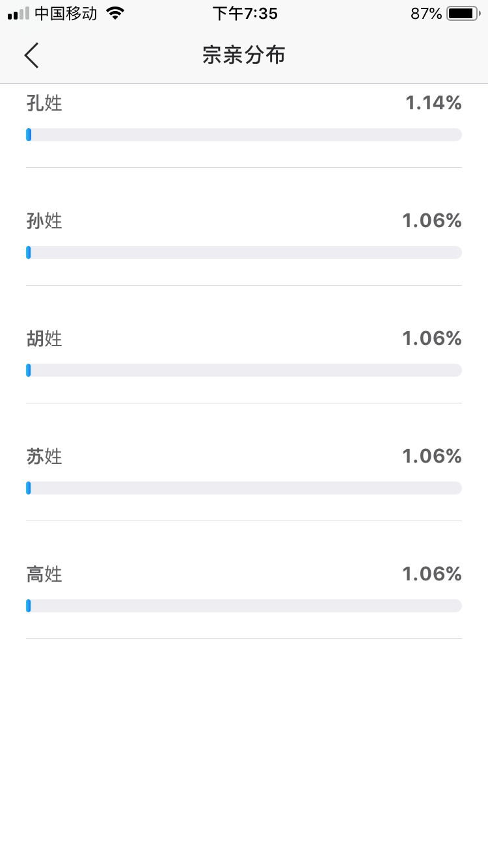488x868 pixels.
Task: Click the 高姓 progress bar
Action: 244,606
